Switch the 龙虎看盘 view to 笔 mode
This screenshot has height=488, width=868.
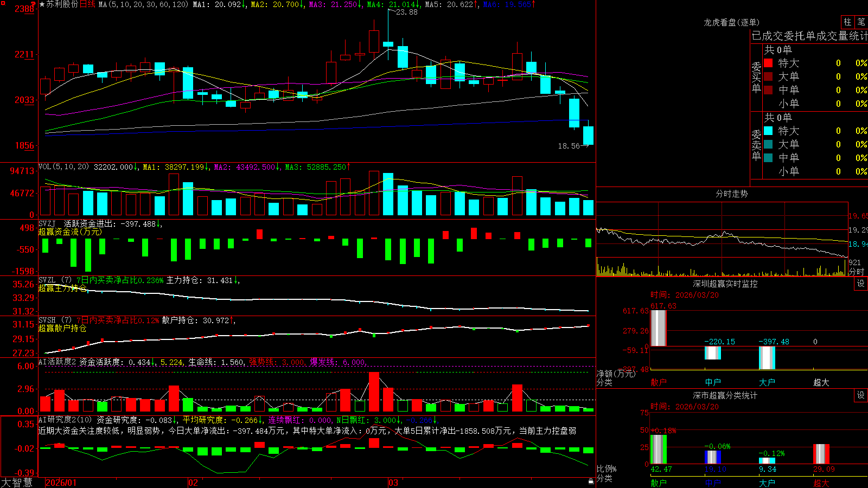point(861,22)
